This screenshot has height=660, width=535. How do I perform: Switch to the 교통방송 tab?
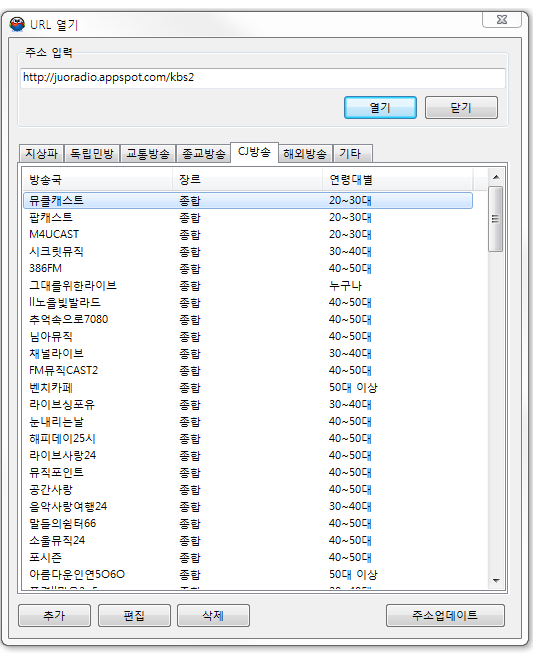click(x=148, y=154)
